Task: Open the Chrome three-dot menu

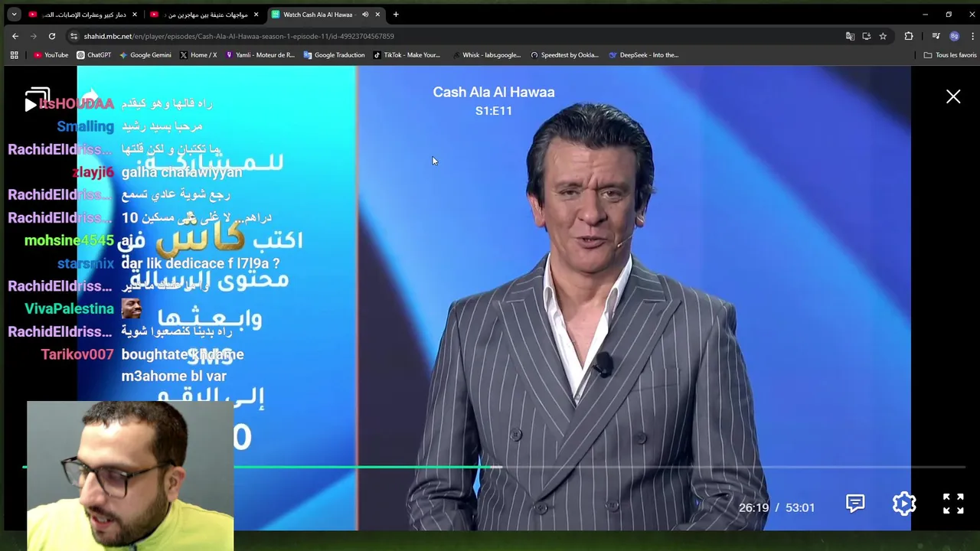Action: [x=972, y=36]
